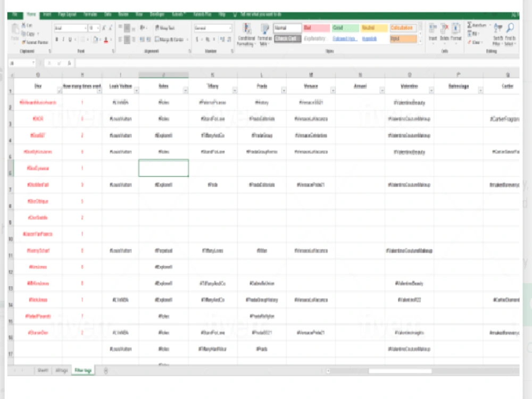Switch to the Review ribbon tab
This screenshot has width=532, height=399.
click(x=123, y=14)
